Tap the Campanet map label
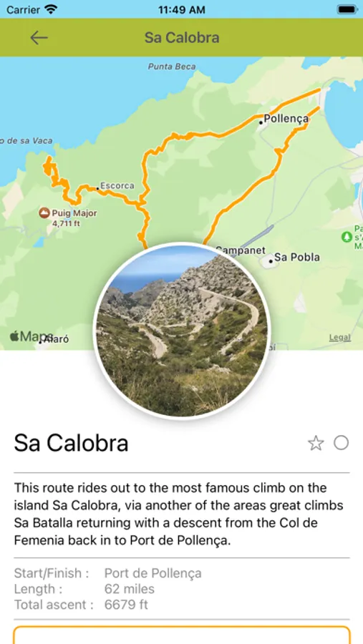 coord(241,250)
